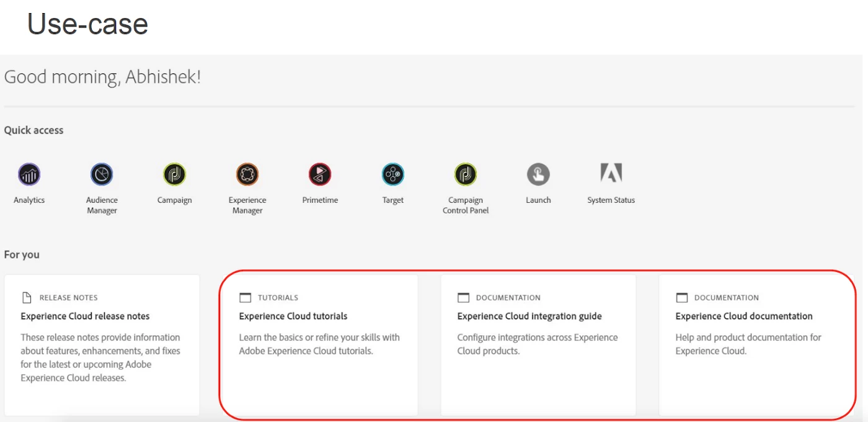Click the TUTORIALS category label

tap(278, 298)
